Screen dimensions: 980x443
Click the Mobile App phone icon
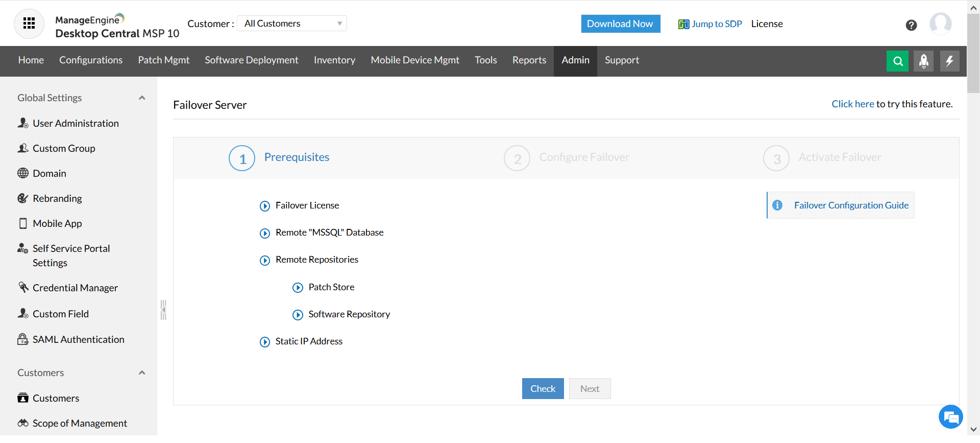point(23,223)
